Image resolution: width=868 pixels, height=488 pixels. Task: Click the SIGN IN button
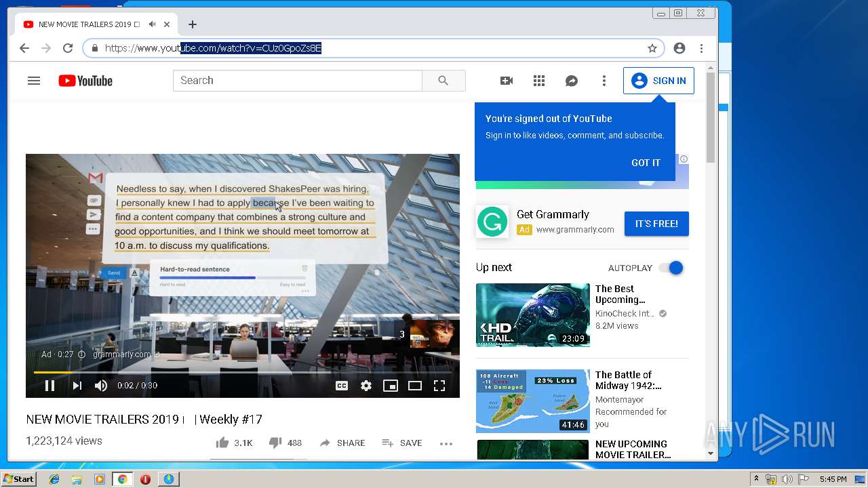(x=658, y=81)
